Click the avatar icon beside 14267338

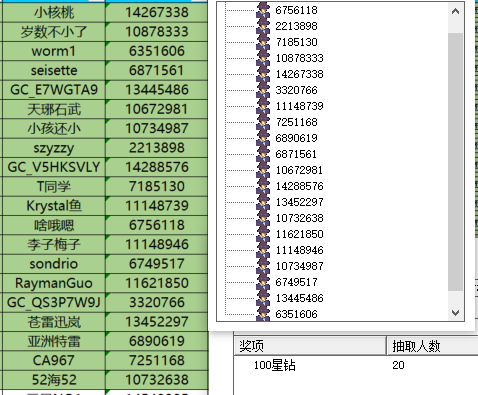point(263,74)
